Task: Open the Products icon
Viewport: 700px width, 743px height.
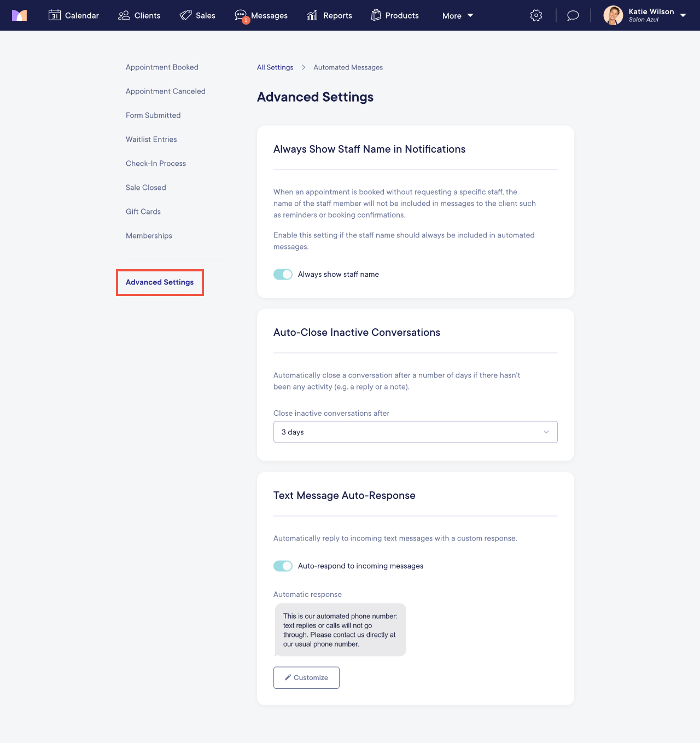Action: [376, 15]
